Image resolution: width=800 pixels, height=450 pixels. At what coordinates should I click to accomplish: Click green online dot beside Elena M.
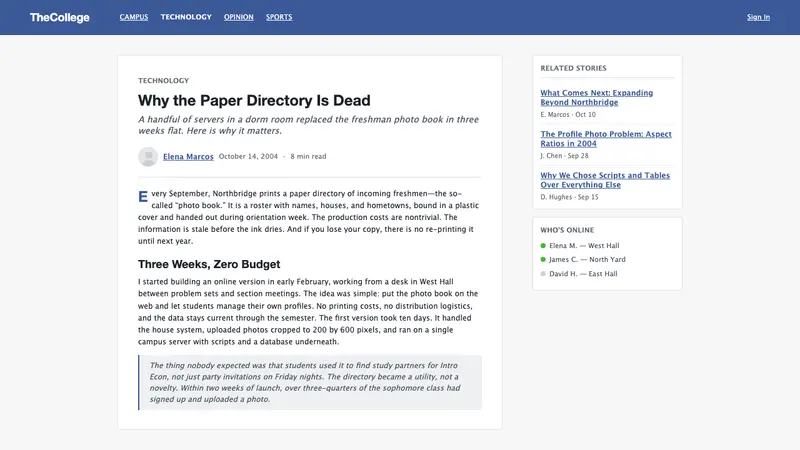[x=543, y=245]
